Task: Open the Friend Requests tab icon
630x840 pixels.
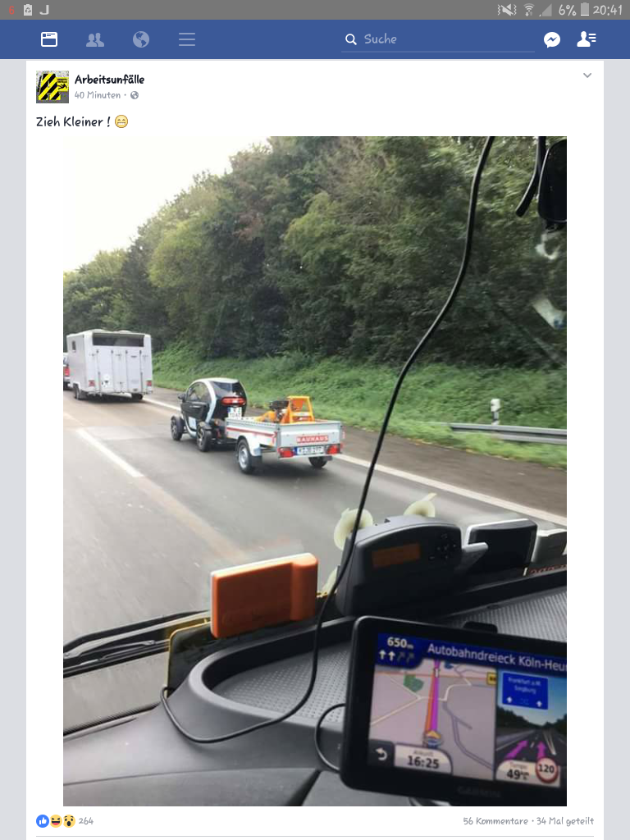Action: pos(95,39)
